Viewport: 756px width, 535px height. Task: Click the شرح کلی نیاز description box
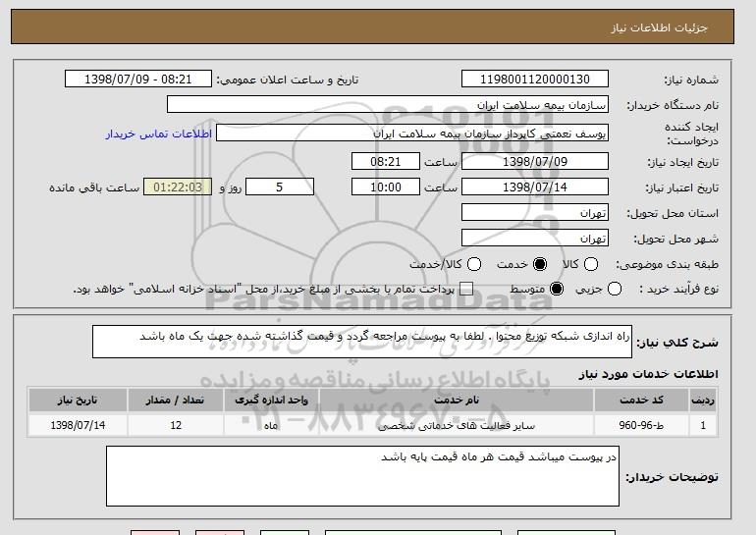362,342
